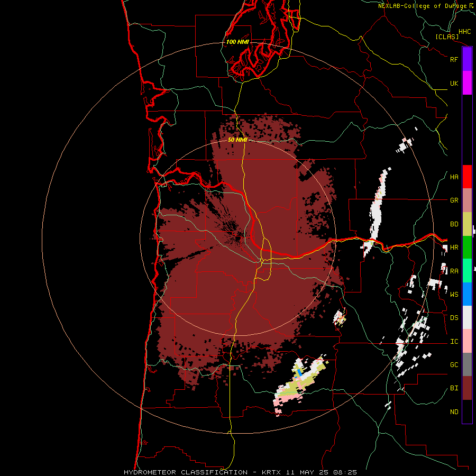476x476 pixels.
Task: Click the GC legend label
Action: [x=454, y=365]
